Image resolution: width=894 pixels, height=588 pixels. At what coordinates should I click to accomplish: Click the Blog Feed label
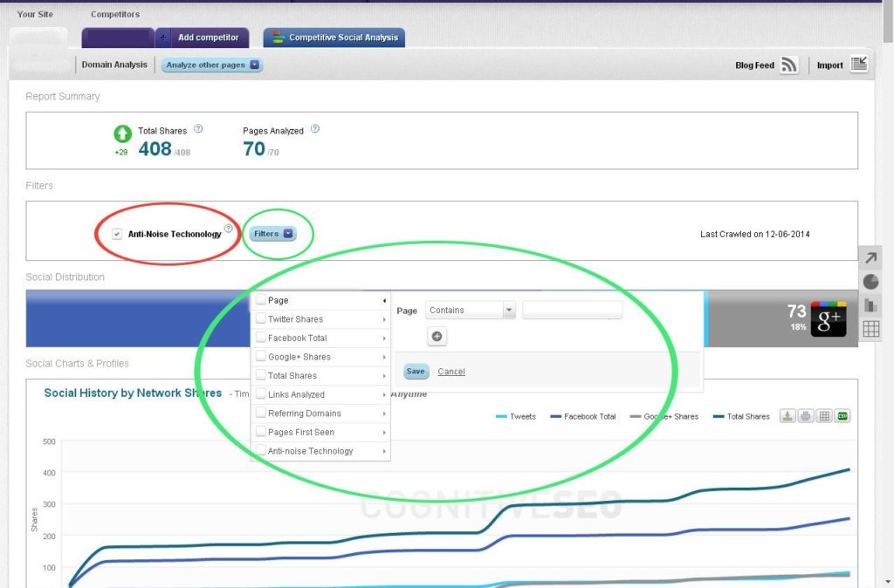[x=754, y=65]
